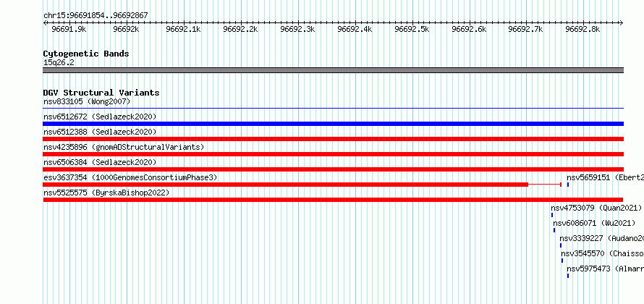This screenshot has width=644, height=304.
Task: Open esv3637354 (1000GenomesConsortiumPhase3) label
Action: coord(130,177)
